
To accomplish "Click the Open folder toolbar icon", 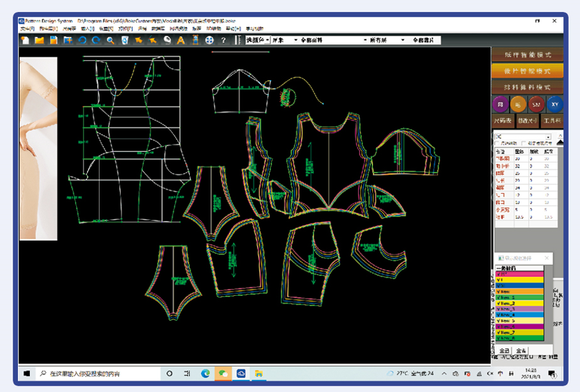I will 39,40.
